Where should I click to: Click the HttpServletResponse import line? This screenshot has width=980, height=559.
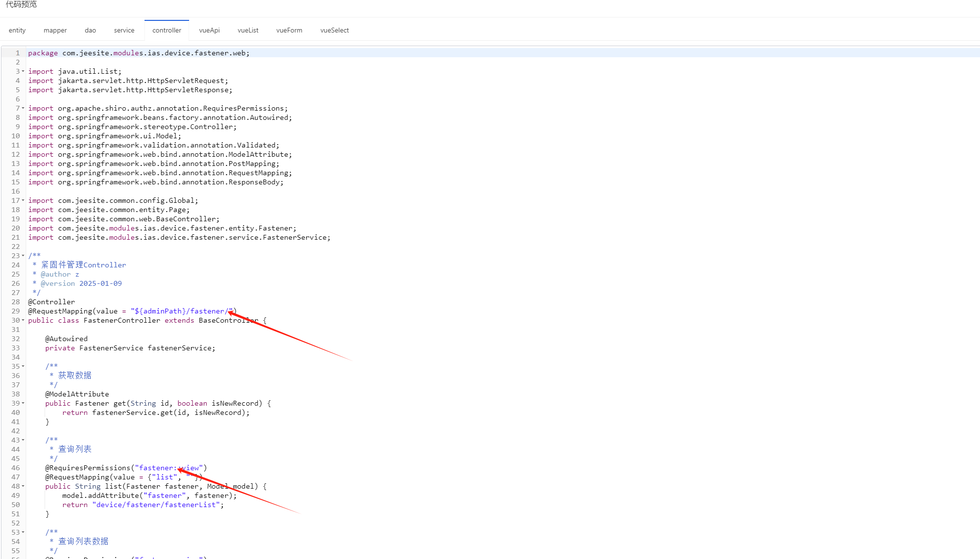130,90
